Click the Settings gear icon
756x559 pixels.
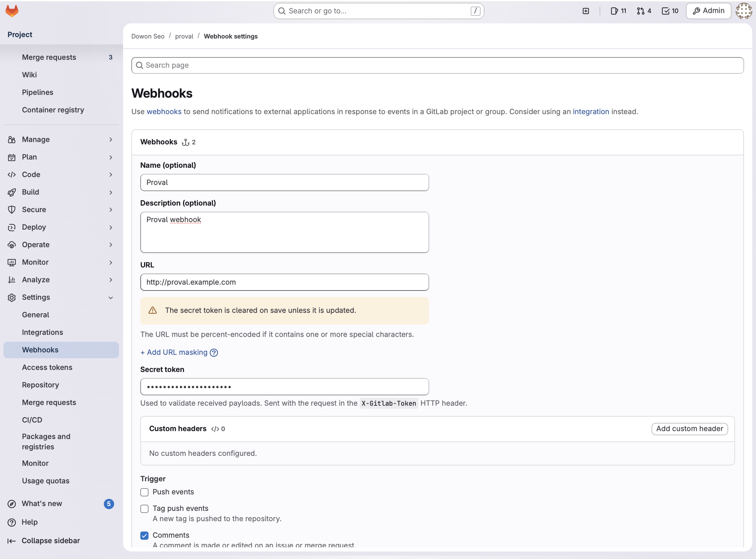(x=12, y=297)
